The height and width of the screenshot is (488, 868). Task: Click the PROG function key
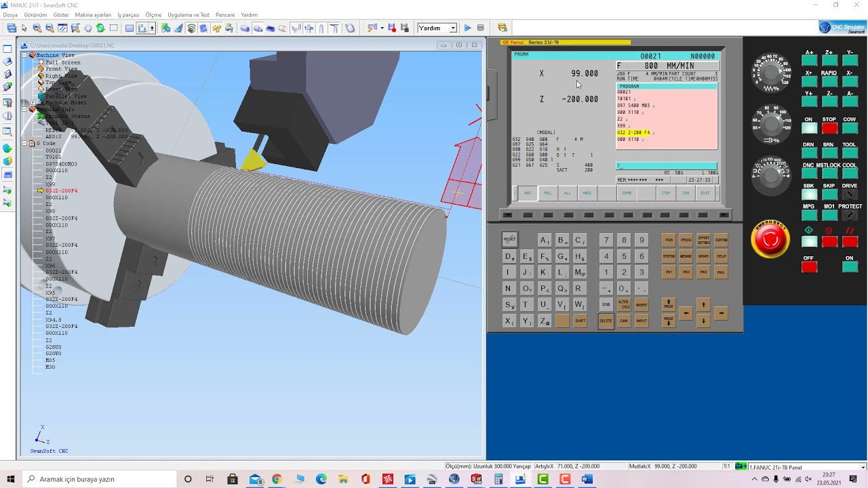686,240
